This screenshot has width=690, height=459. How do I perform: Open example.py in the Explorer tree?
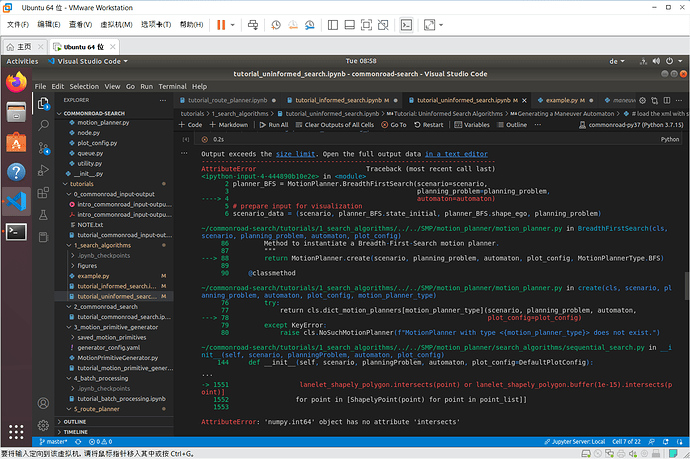click(x=92, y=275)
